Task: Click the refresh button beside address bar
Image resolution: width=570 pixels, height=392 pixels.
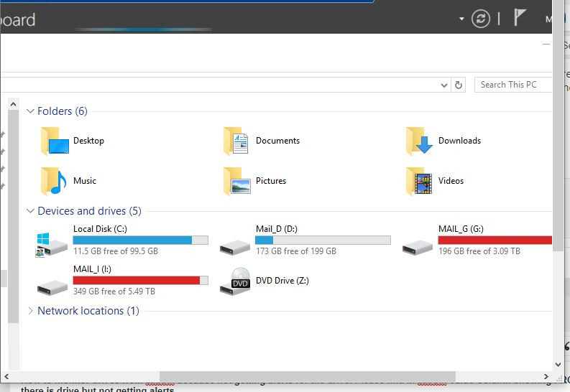Action: click(459, 85)
